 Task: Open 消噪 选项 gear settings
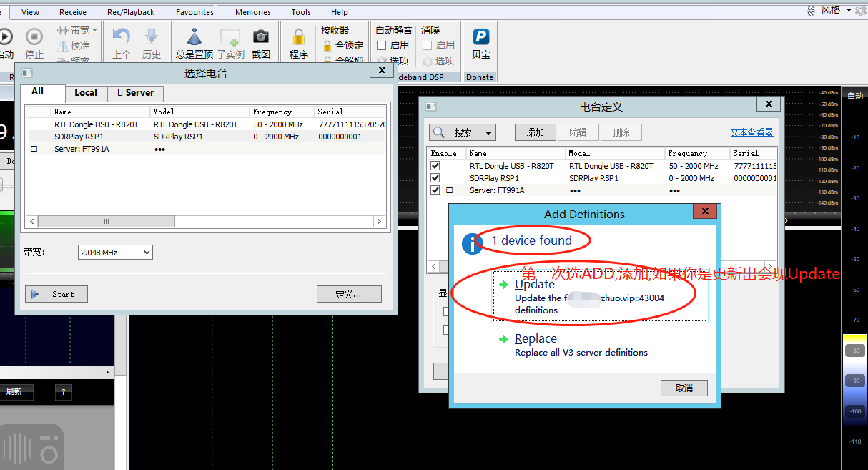click(428, 62)
